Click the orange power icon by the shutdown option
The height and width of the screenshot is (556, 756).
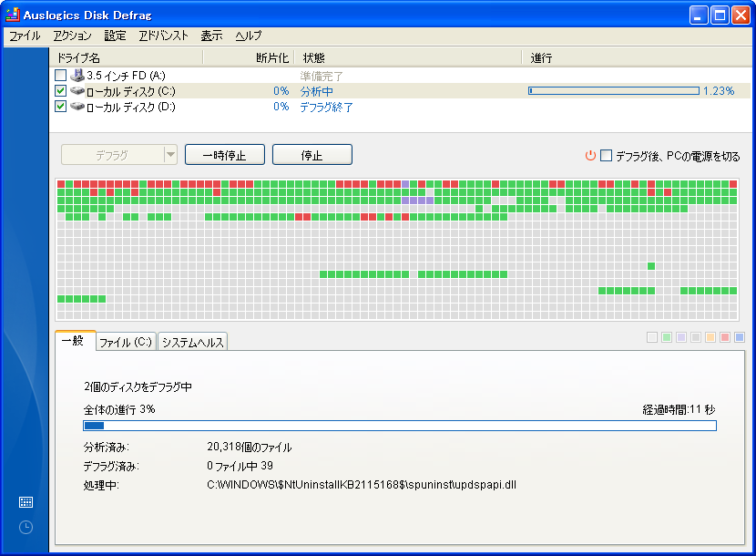(590, 156)
